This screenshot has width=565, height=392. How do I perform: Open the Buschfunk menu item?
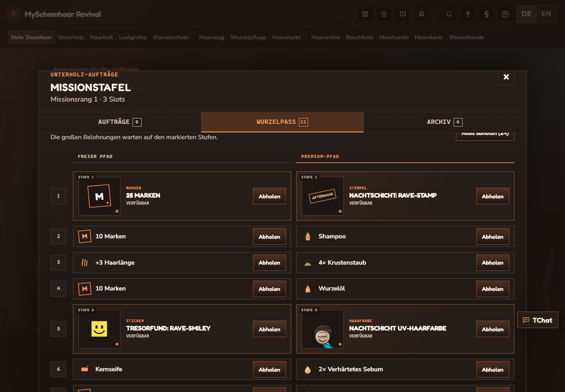tap(359, 37)
